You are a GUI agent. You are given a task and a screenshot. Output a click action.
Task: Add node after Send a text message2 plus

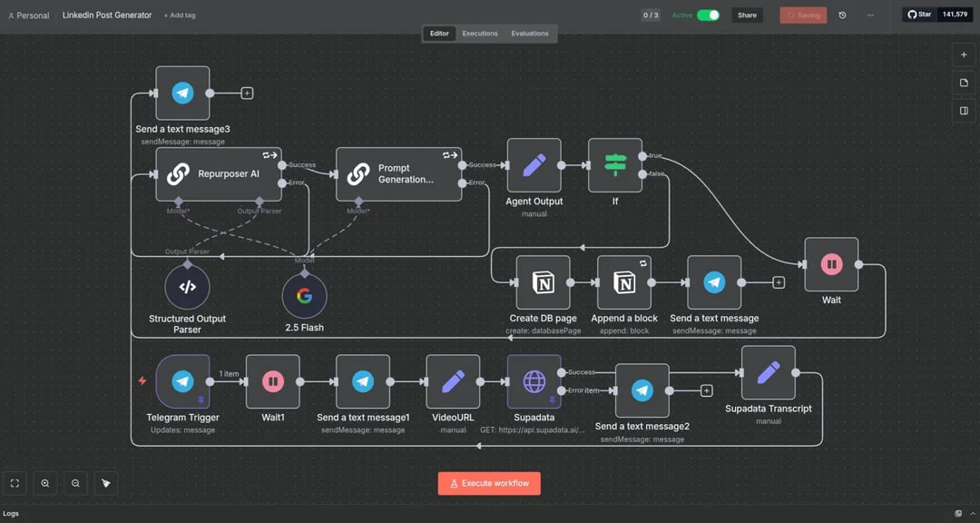click(x=706, y=390)
